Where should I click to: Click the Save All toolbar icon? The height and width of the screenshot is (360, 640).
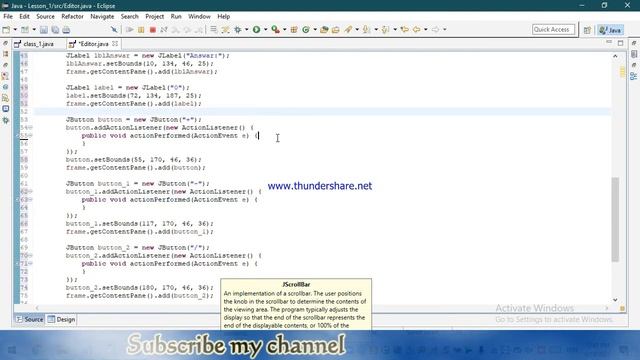click(55, 30)
